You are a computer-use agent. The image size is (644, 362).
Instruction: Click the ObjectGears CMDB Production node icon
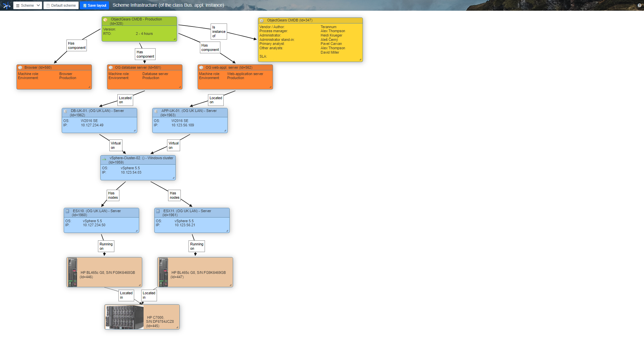(105, 19)
